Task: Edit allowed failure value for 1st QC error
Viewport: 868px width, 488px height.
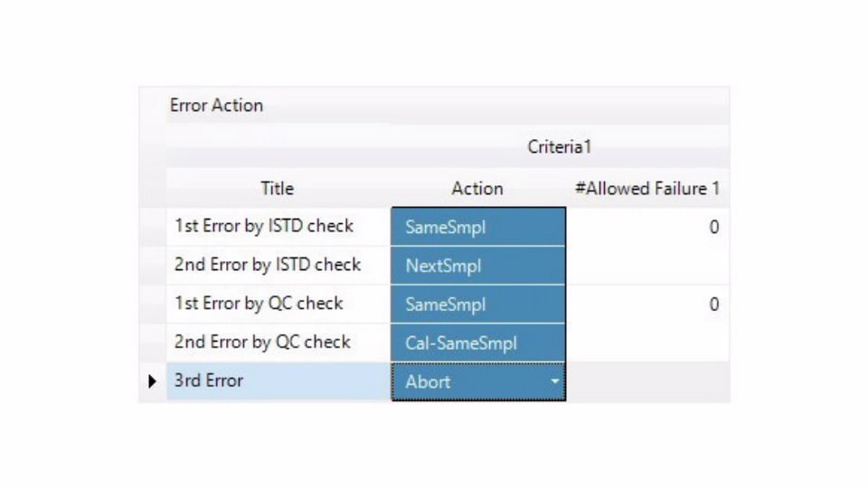Action: pyautogui.click(x=646, y=305)
